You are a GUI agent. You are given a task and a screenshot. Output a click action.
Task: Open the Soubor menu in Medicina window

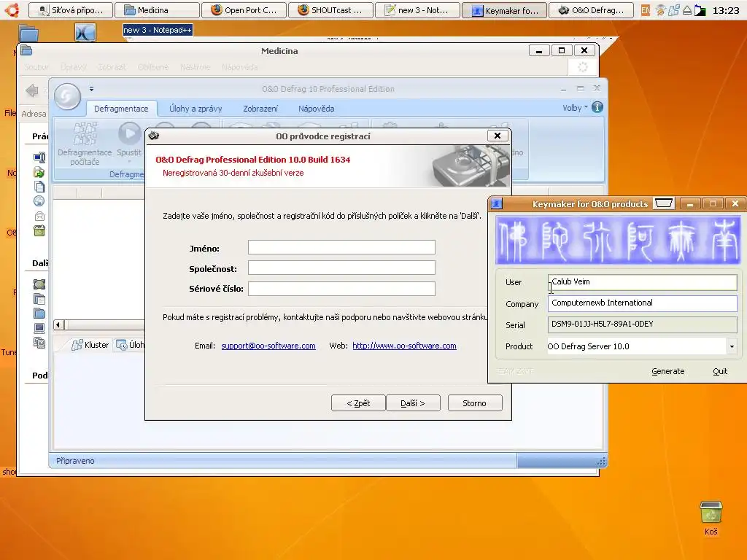coord(36,67)
